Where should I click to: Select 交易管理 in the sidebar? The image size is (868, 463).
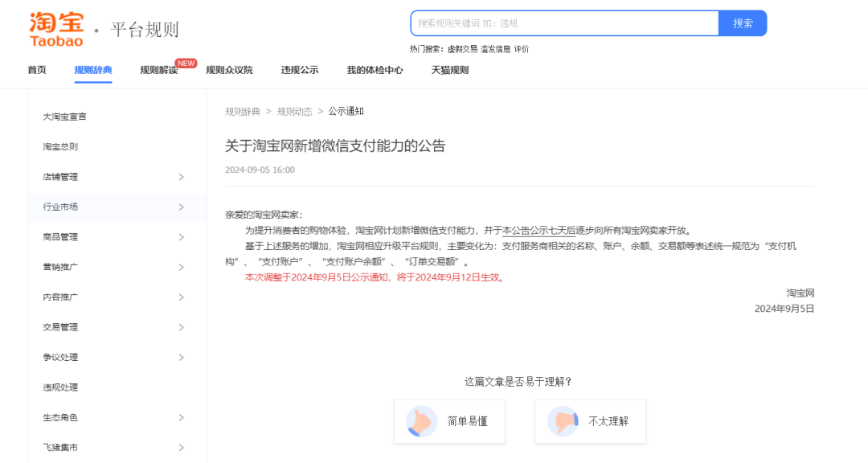pos(60,327)
